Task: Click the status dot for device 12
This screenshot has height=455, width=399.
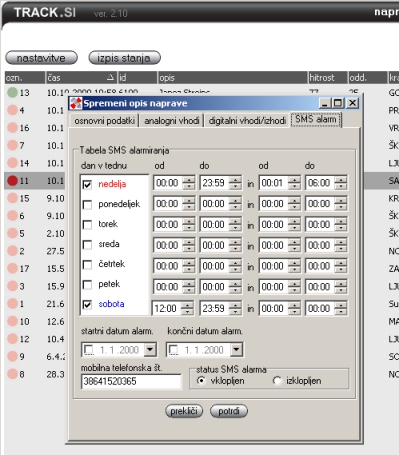Action: [x=12, y=339]
